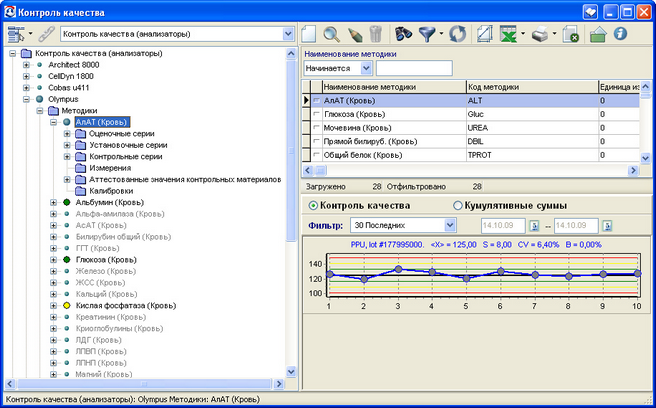The image size is (656, 408).
Task: Collapse the Olympus tree node
Action: [x=26, y=100]
